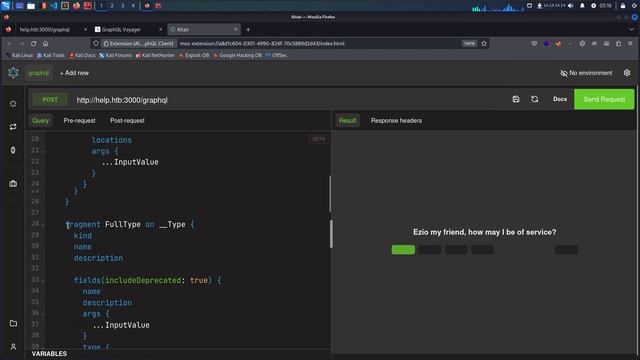Switch to workspace 3
This screenshot has width=640, height=360.
122,6
